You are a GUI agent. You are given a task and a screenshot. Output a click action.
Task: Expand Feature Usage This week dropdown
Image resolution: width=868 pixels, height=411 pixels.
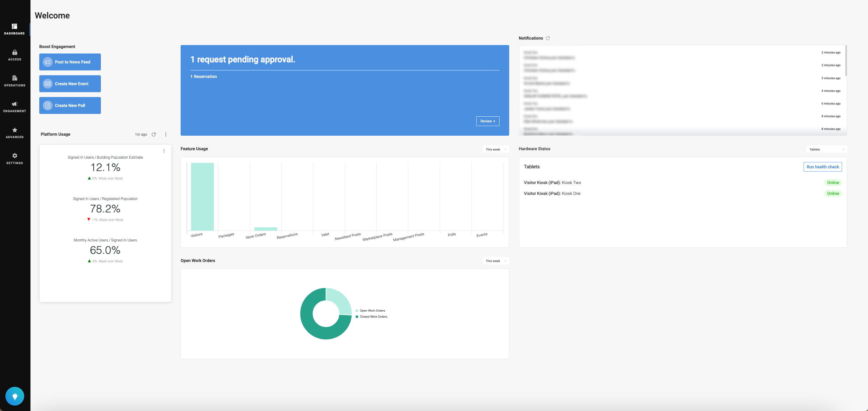[x=496, y=149]
